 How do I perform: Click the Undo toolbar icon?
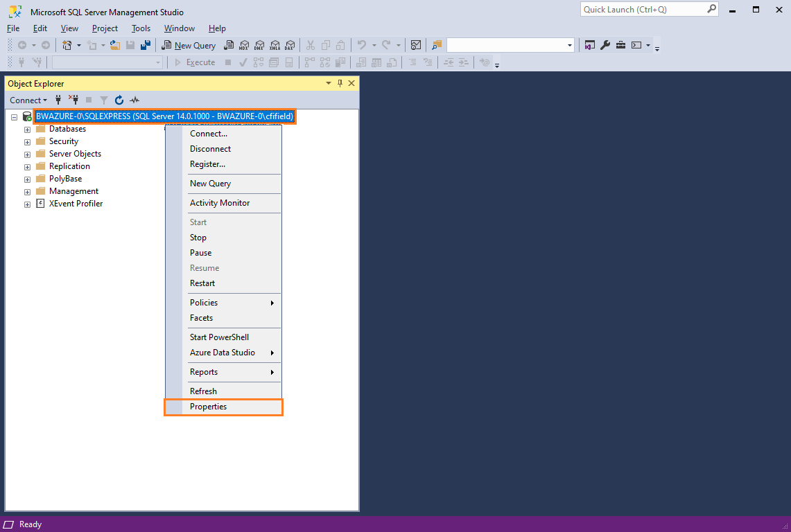361,44
